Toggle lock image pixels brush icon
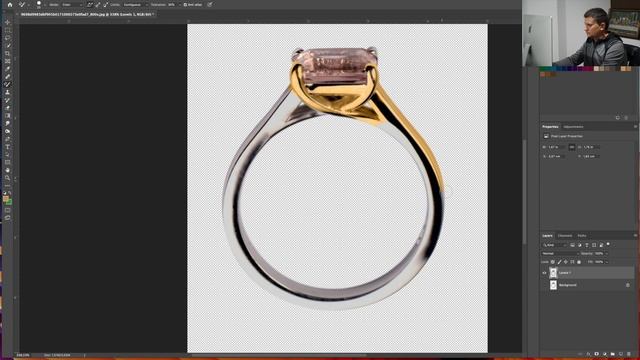The width and height of the screenshot is (640, 360). point(559,262)
